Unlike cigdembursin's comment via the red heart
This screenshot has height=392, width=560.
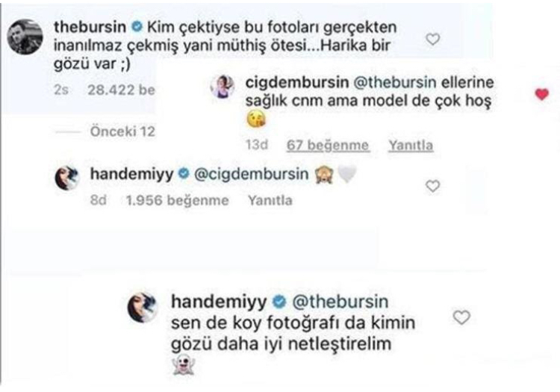(x=542, y=94)
